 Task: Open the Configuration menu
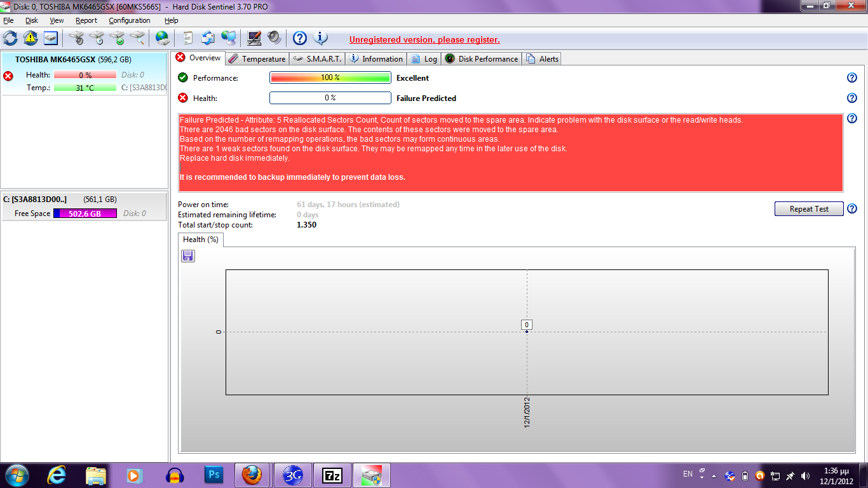(x=130, y=20)
